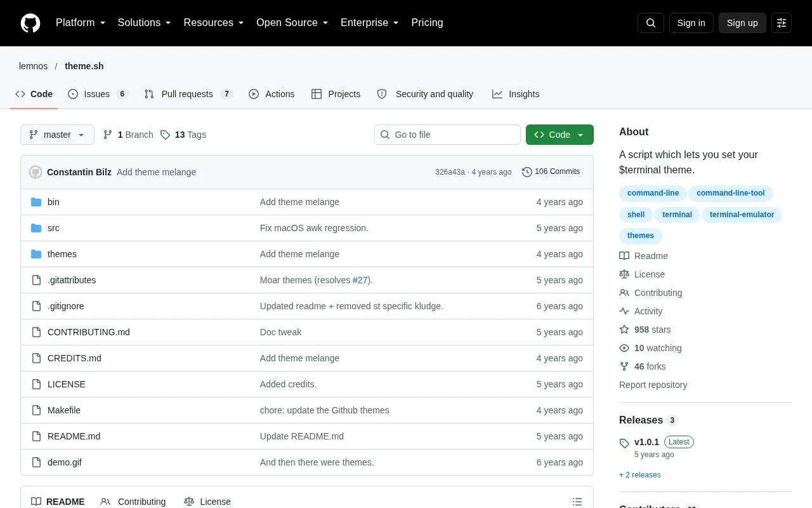Click the commit history clock icon
This screenshot has height=508, width=812.
[527, 171]
